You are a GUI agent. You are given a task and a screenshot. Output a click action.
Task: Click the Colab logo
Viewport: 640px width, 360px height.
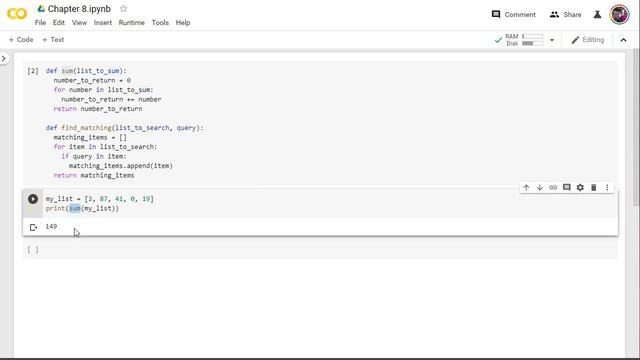[17, 14]
